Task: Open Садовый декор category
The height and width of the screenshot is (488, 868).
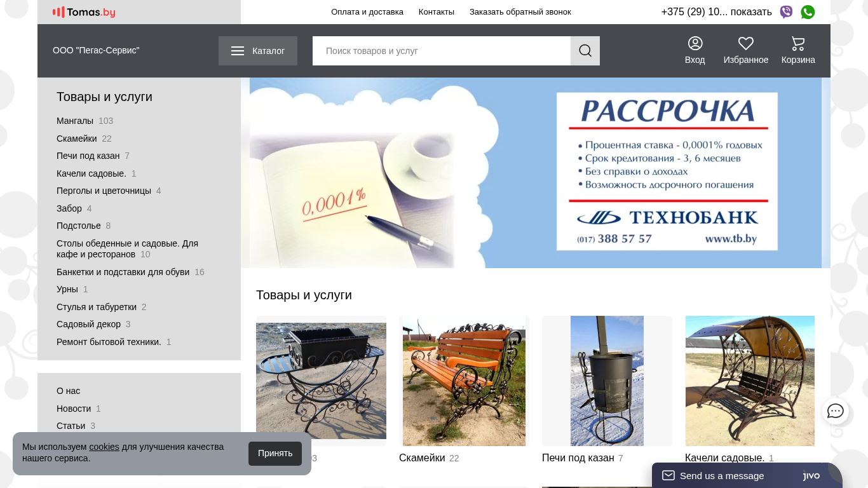Action: pos(88,324)
